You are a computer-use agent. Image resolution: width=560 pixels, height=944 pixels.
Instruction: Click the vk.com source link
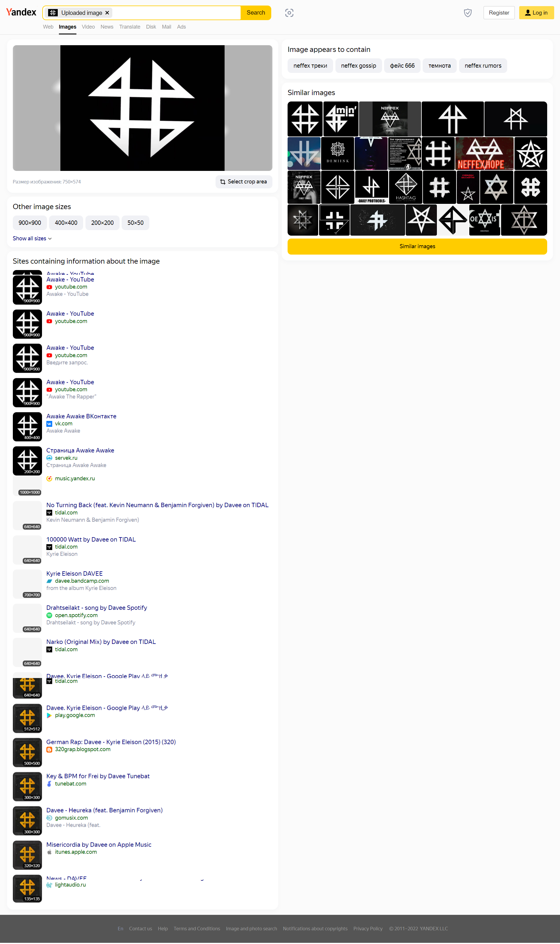[x=63, y=424]
